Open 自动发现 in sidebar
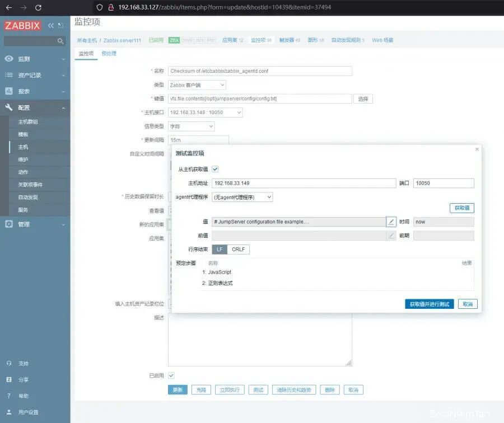The width and height of the screenshot is (504, 423). pyautogui.click(x=28, y=197)
